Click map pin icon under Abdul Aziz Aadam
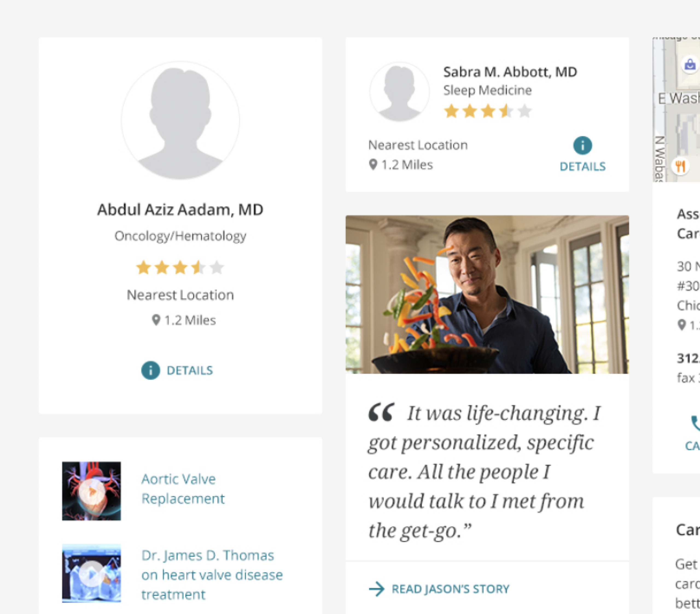 (156, 320)
